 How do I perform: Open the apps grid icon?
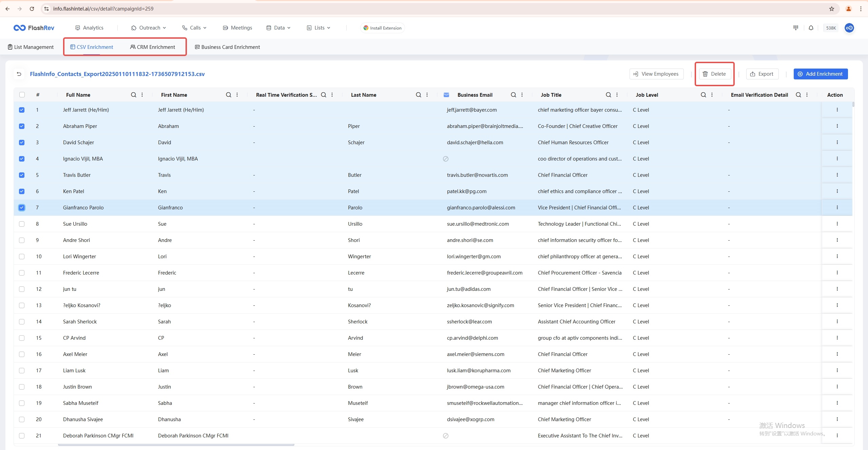tap(796, 28)
